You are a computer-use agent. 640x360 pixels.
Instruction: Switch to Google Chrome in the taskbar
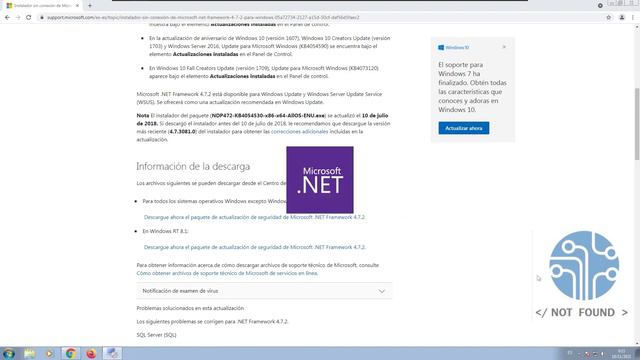(x=70, y=353)
